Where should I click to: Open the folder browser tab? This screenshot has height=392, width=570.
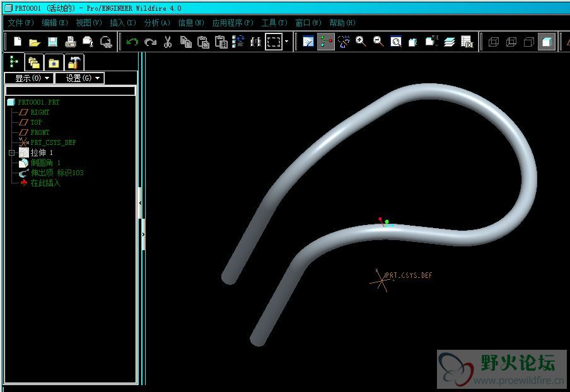point(34,63)
